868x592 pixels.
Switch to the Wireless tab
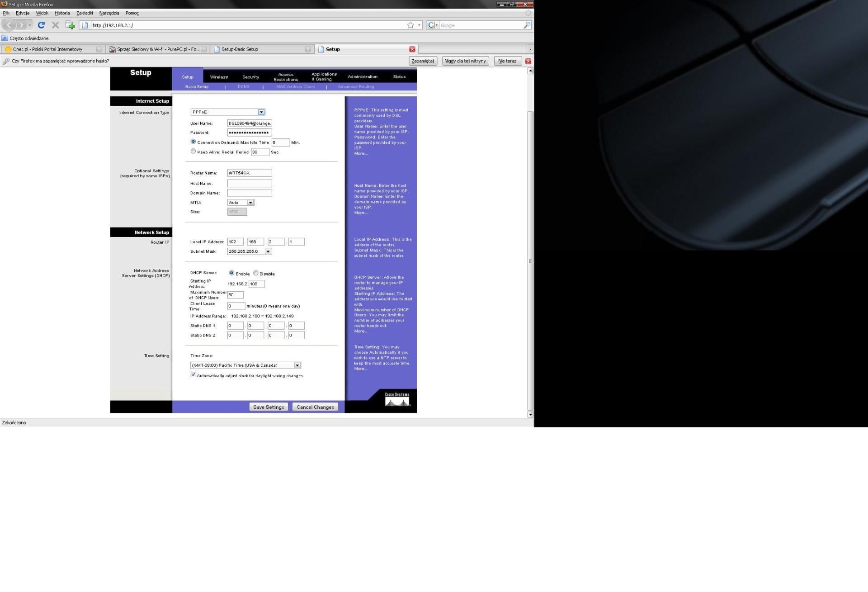(219, 77)
